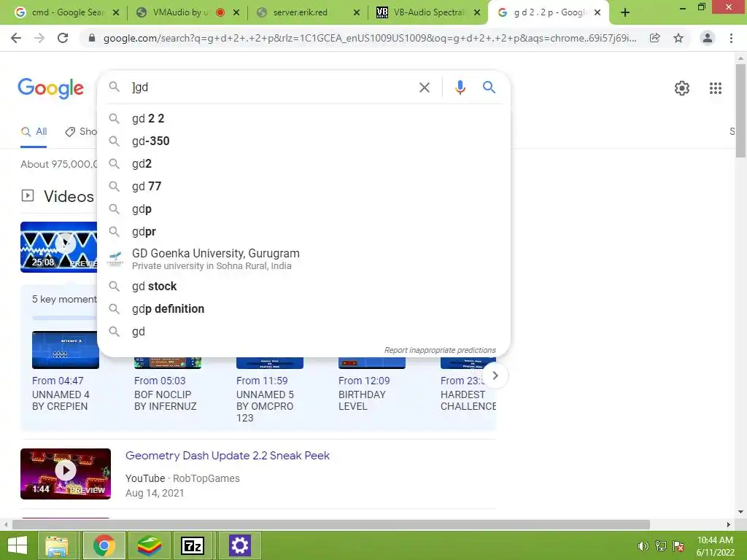
Task: Open Google quick settings gear
Action: coord(682,88)
